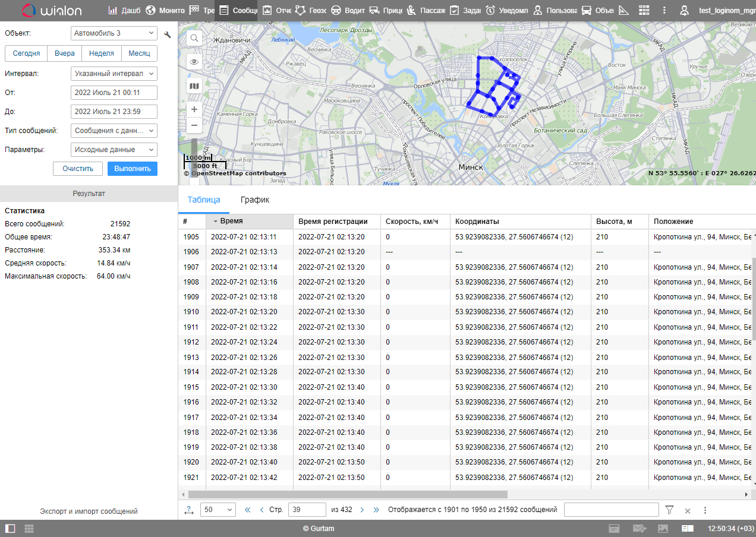
Task: Toggle visible layers with the eye icon
Action: pyautogui.click(x=194, y=62)
